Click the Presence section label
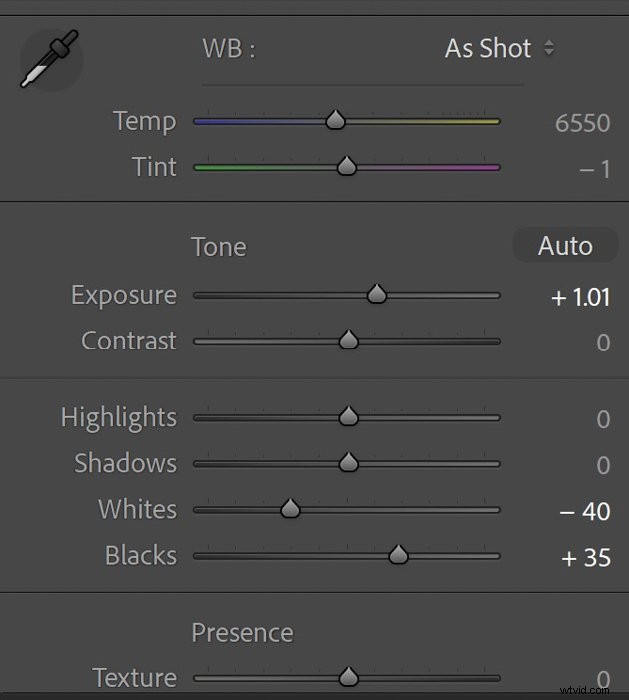 click(x=242, y=633)
